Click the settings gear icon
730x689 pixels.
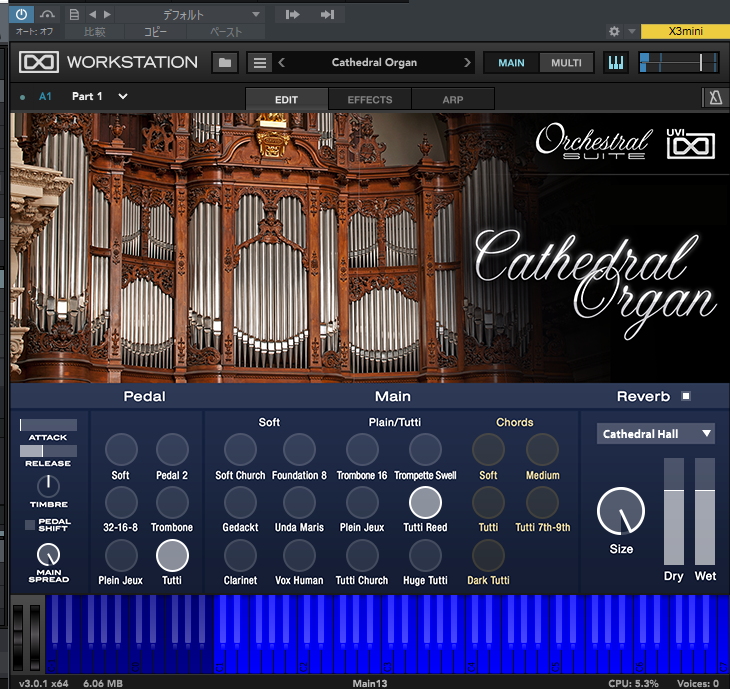(615, 31)
